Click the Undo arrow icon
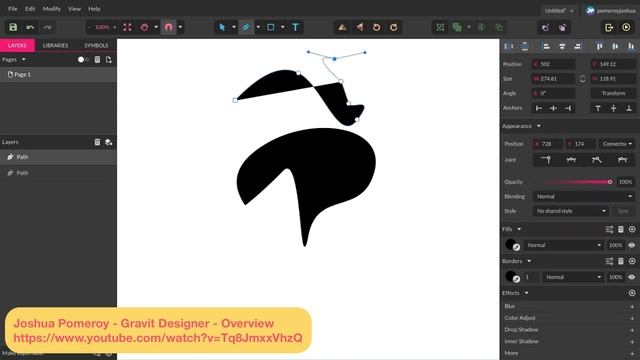 [30, 27]
